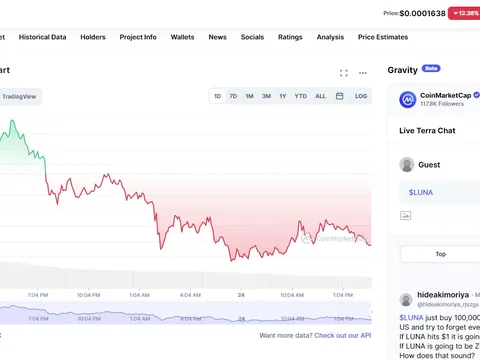
Task: Select the ALL time range
Action: (x=320, y=96)
